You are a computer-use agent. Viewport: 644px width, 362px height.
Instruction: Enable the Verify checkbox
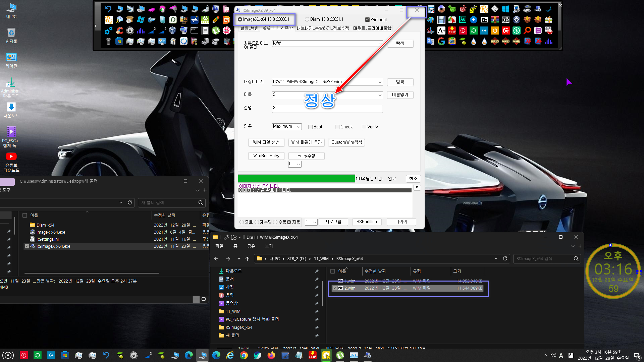[x=364, y=127]
